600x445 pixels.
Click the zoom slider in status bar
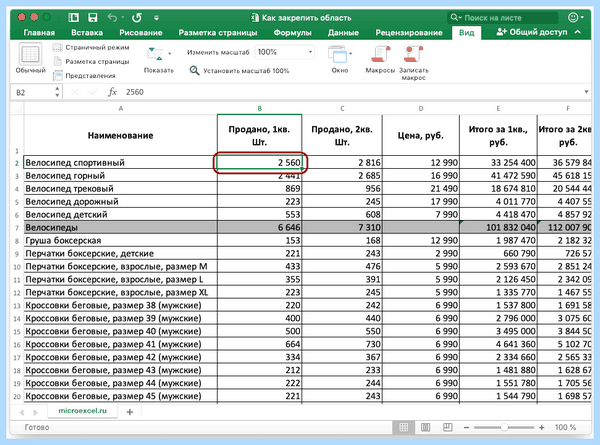point(504,427)
